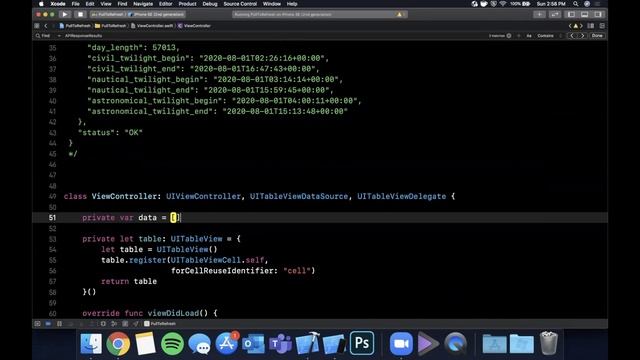Toggle the Inspectors panel visibility
Image resolution: width=640 pixels, height=360 pixels.
[598, 14]
